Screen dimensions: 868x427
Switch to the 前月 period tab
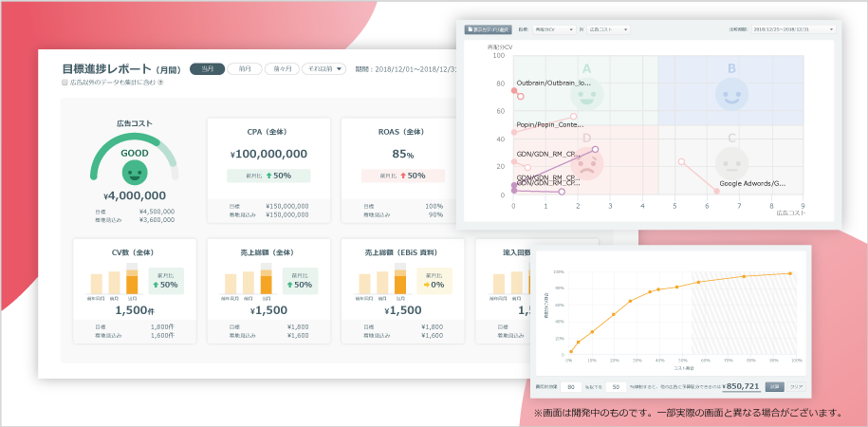[244, 68]
